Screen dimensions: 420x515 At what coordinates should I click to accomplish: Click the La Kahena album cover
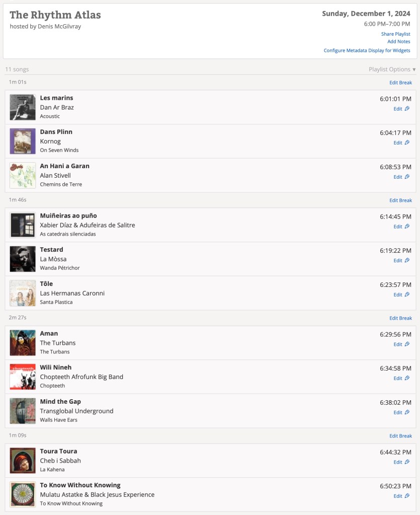pos(23,461)
